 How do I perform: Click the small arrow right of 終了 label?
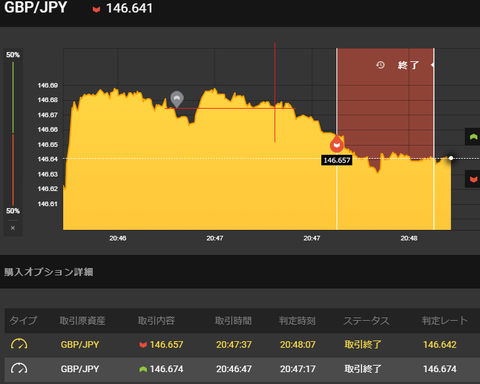click(432, 65)
